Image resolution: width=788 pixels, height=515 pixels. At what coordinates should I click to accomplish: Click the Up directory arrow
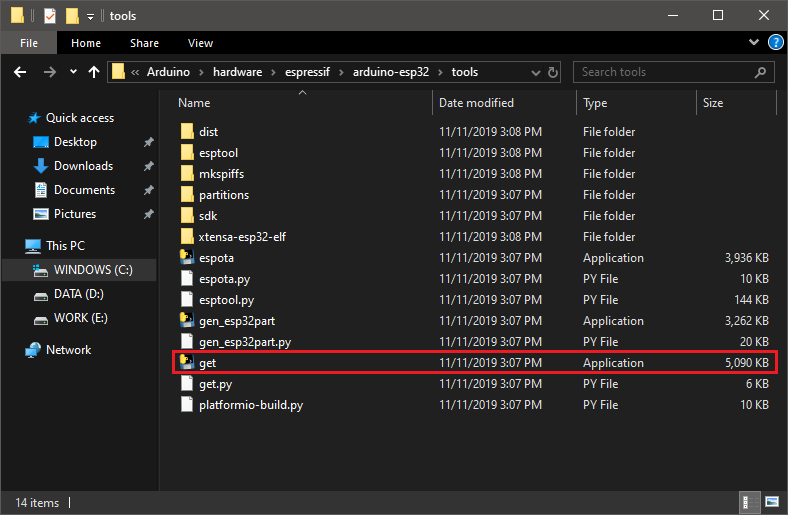click(x=94, y=72)
